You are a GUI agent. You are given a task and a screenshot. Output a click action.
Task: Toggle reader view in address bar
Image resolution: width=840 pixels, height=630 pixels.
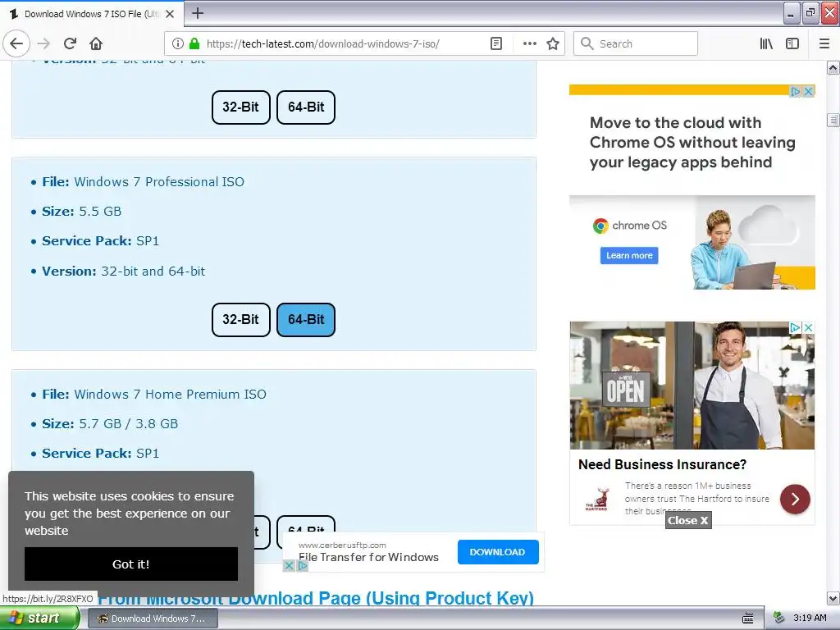point(496,43)
